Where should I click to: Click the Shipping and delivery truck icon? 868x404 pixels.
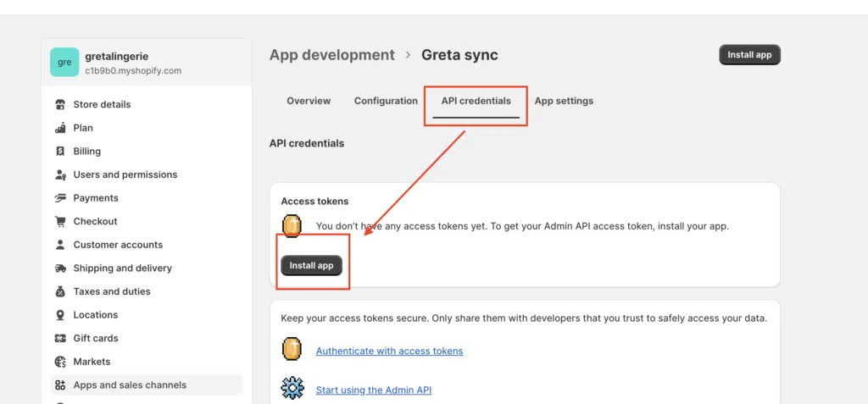60,268
